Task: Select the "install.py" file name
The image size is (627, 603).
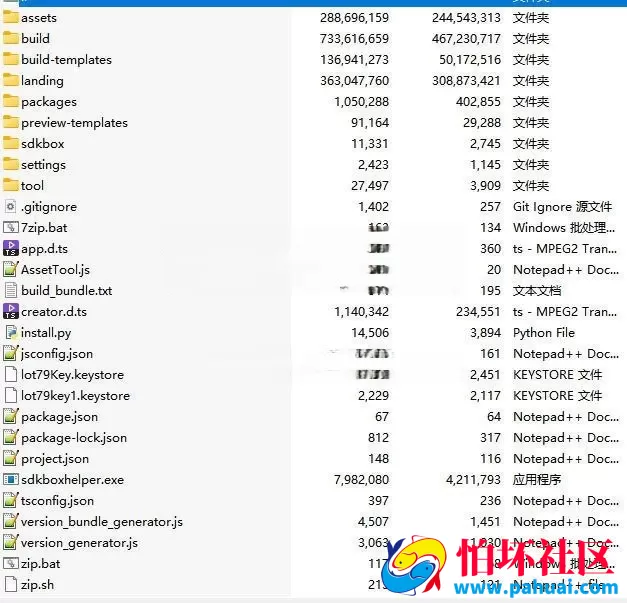Action: tap(46, 333)
